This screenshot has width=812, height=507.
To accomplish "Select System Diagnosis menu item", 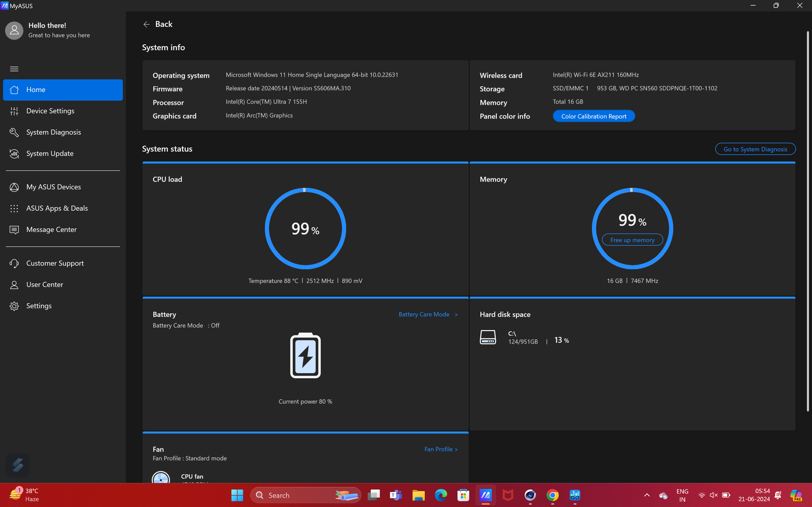I will tap(53, 132).
